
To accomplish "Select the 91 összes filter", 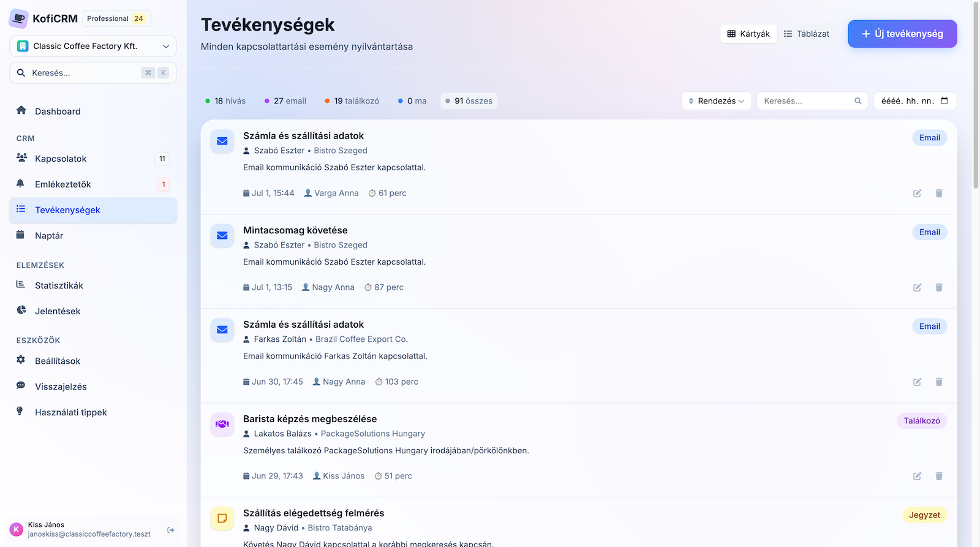I will click(x=469, y=101).
